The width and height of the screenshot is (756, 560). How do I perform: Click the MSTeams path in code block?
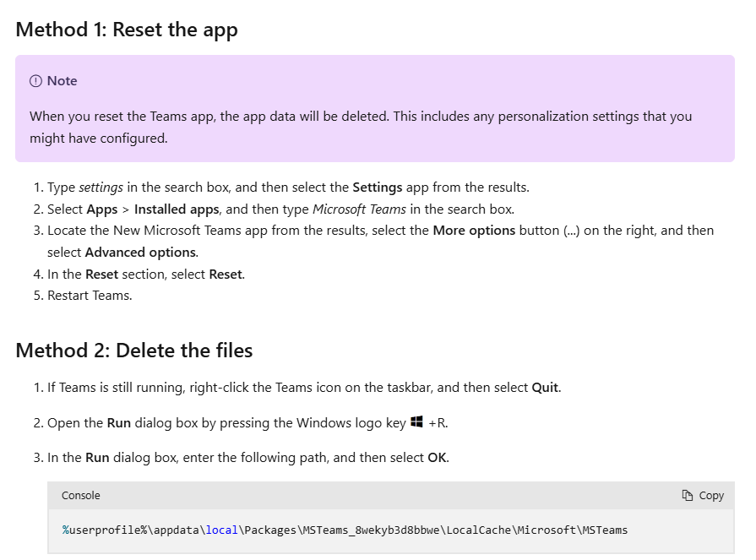coord(345,530)
